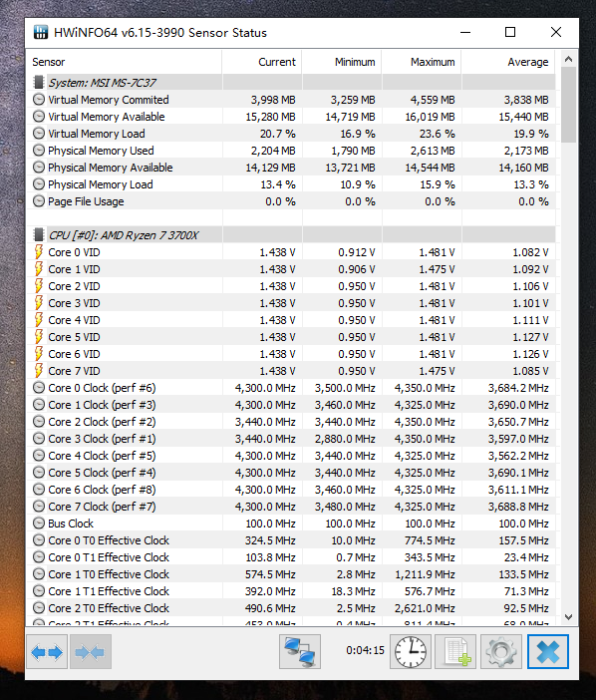The height and width of the screenshot is (700, 596).
Task: Click the Core 0 VID lightning icon
Action: click(39, 252)
